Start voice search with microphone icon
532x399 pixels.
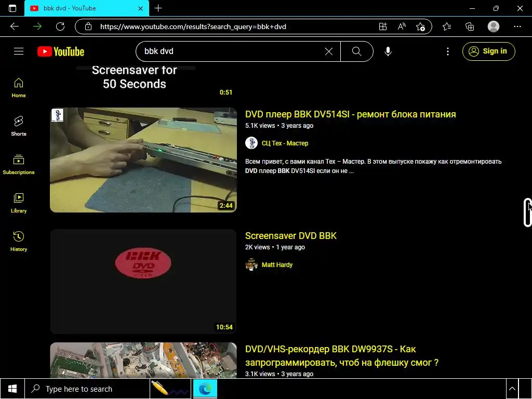388,51
